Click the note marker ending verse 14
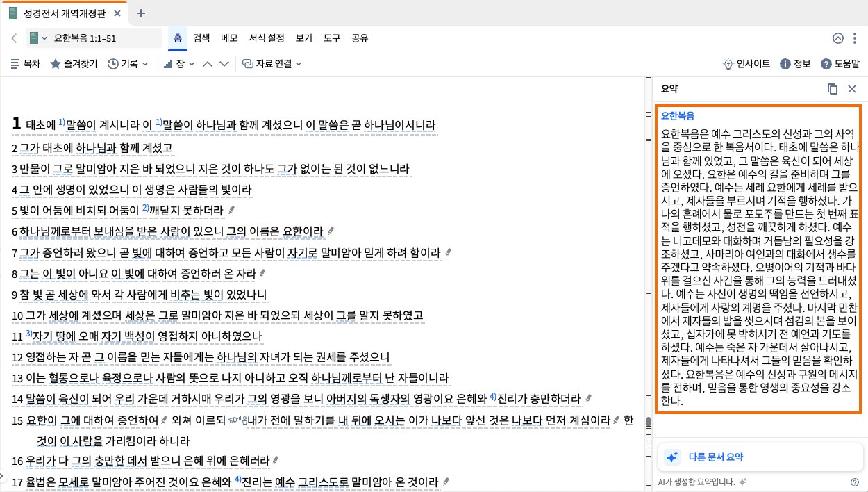 coord(588,399)
